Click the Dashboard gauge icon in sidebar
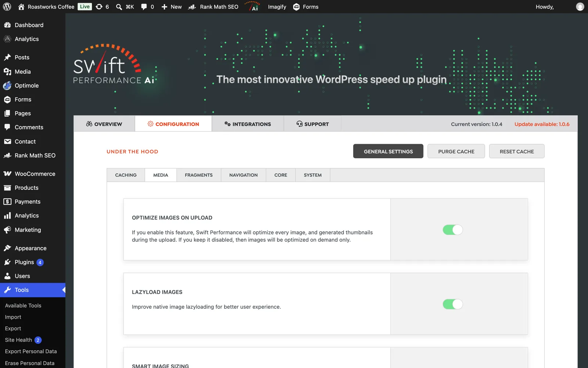Image resolution: width=588 pixels, height=368 pixels. (x=7, y=25)
